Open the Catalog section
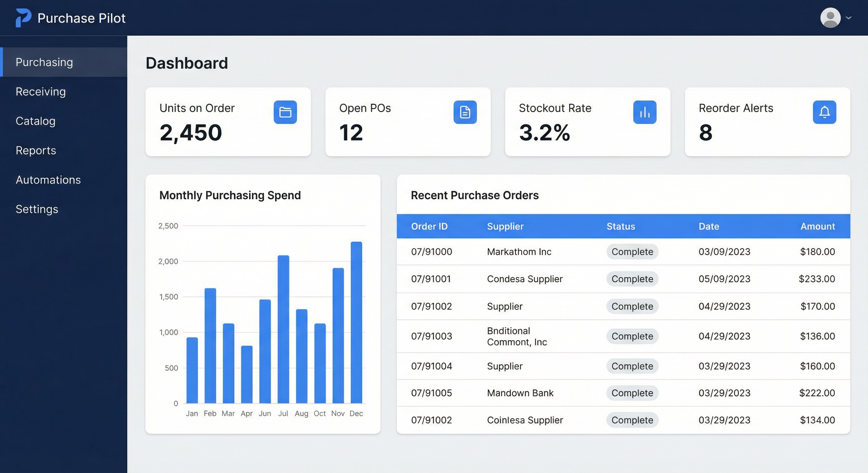The width and height of the screenshot is (868, 473). [x=35, y=121]
